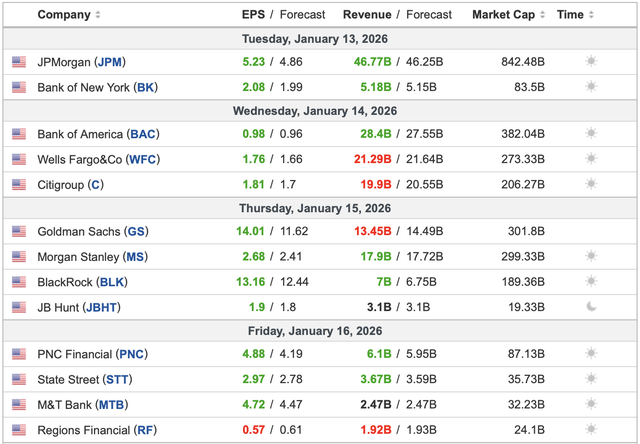Click the US flag next to Bank of New York

pyautogui.click(x=19, y=87)
